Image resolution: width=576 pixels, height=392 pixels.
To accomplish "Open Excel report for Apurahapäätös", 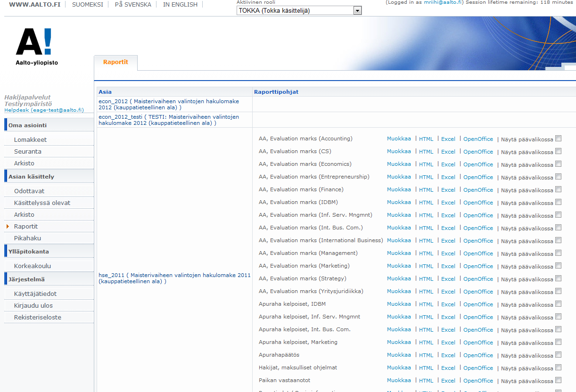I will click(x=448, y=355).
